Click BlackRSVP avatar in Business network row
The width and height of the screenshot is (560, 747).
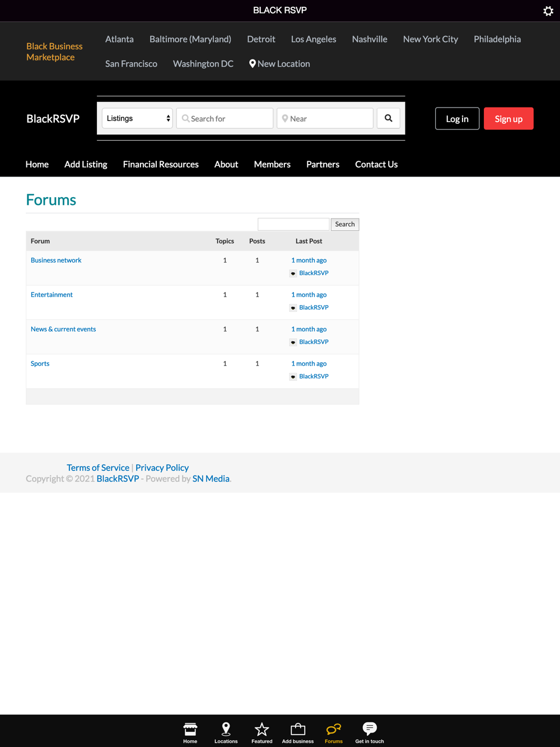(x=293, y=273)
